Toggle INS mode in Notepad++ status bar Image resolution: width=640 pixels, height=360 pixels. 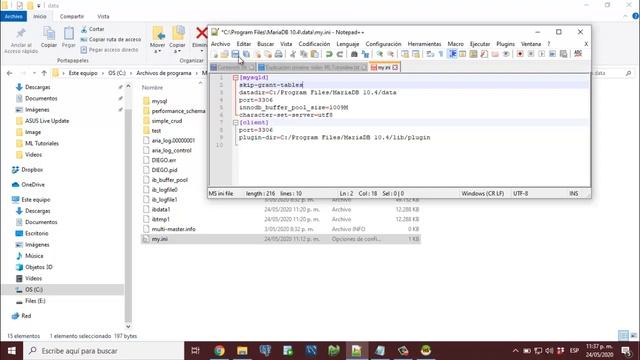pos(573,193)
